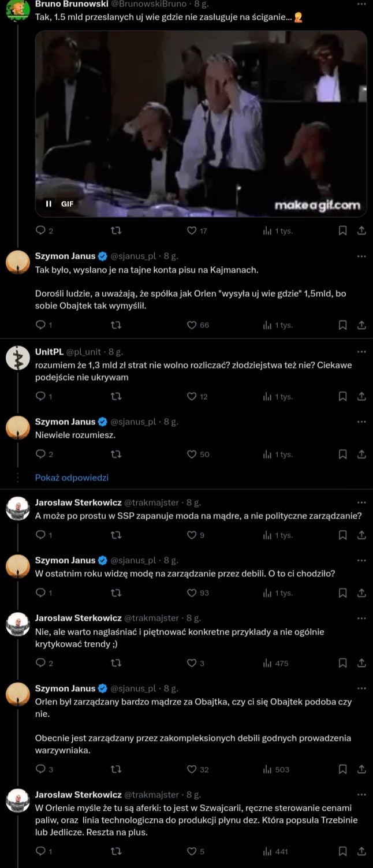Open more options on Bruno Brunowski's post

point(362,3)
